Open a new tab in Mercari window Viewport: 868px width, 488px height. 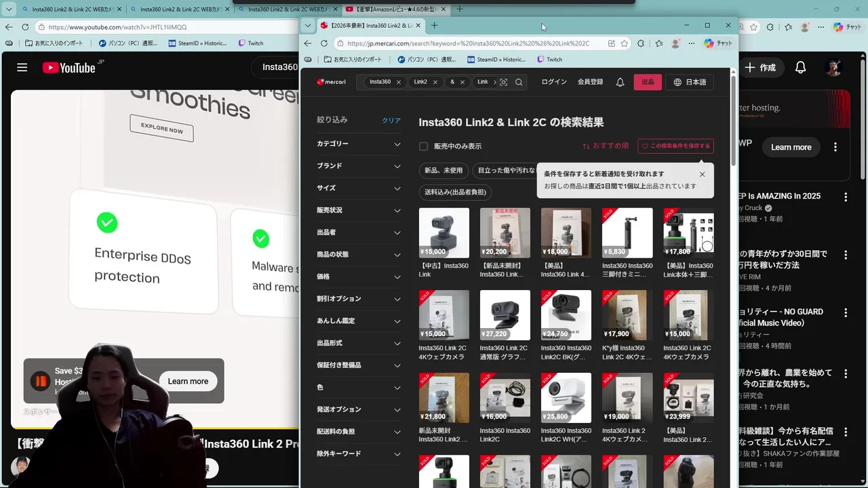click(x=434, y=26)
